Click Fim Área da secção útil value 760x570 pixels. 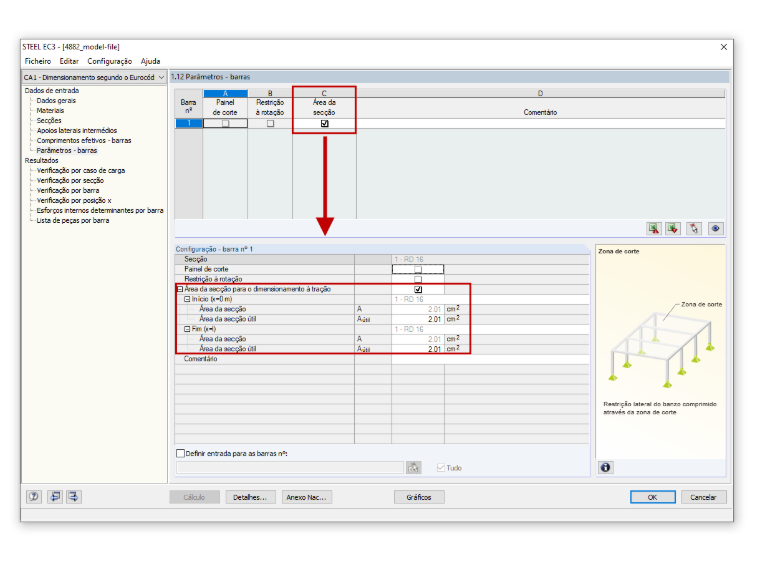(418, 349)
